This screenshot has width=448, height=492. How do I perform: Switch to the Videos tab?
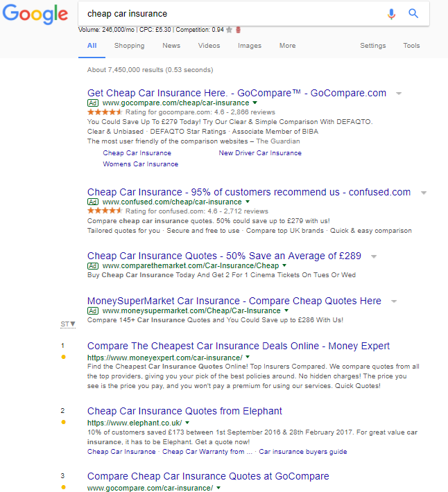click(x=209, y=46)
